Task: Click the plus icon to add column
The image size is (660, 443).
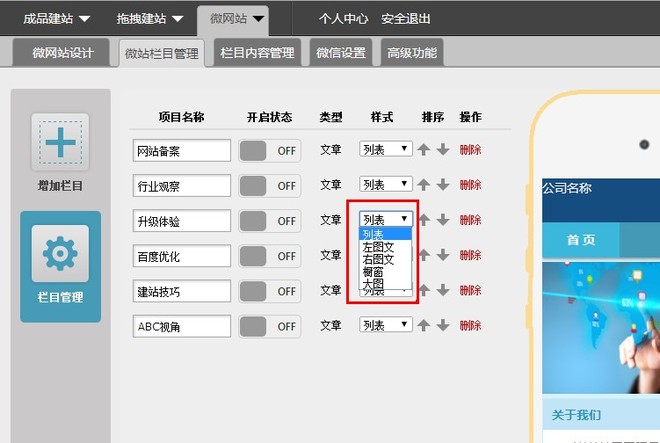Action: (60, 144)
